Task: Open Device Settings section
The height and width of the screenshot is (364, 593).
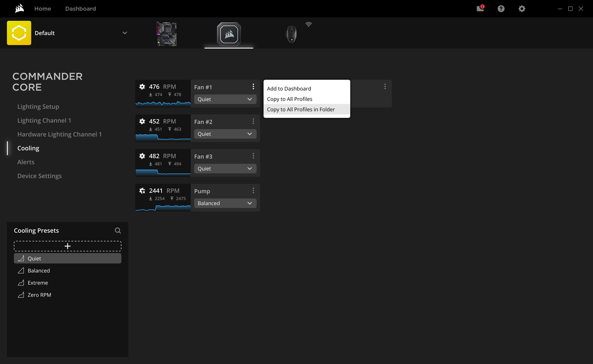Action: pos(40,176)
